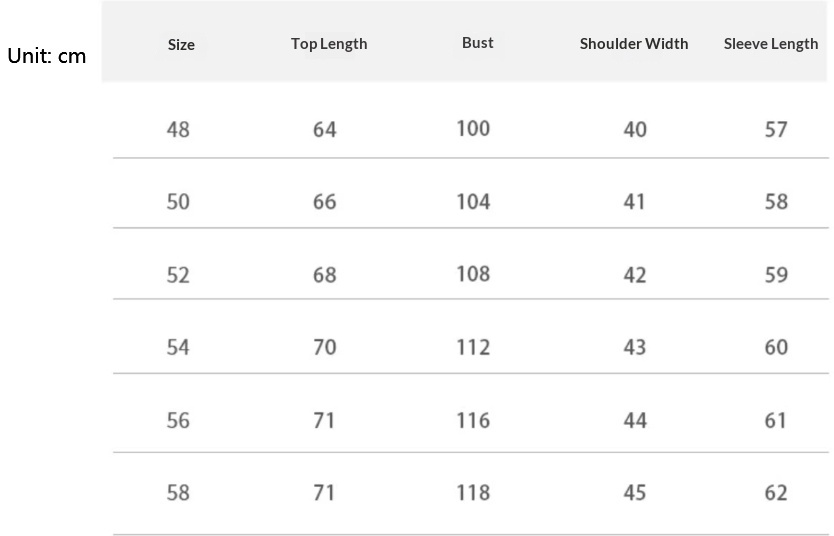Click bust value 116
The height and width of the screenshot is (536, 834).
point(473,421)
